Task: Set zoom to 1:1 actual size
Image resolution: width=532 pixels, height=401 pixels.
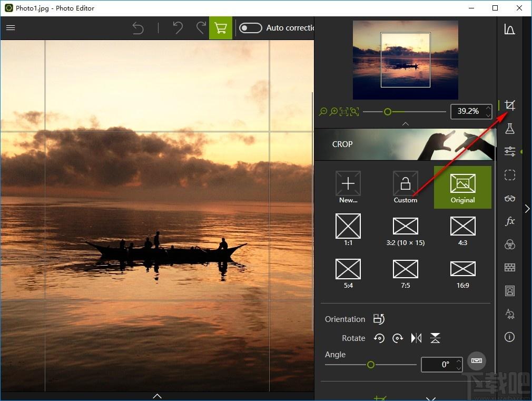Action: [x=344, y=111]
